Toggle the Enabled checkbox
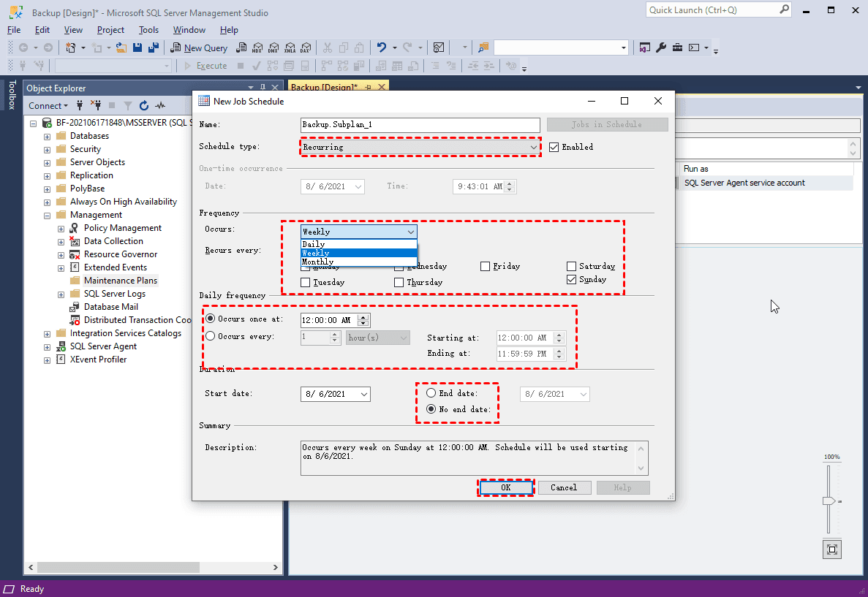Screen dimensions: 868x597 click(x=554, y=147)
